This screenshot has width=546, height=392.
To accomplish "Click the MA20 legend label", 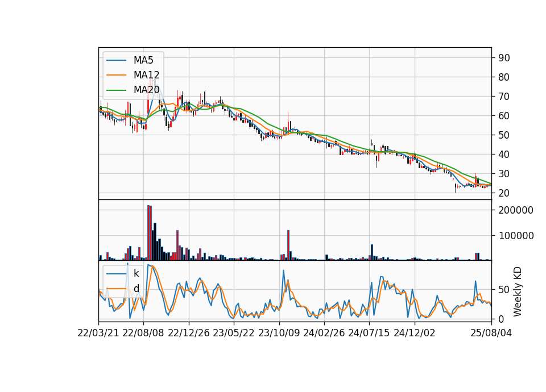I will 146,90.
